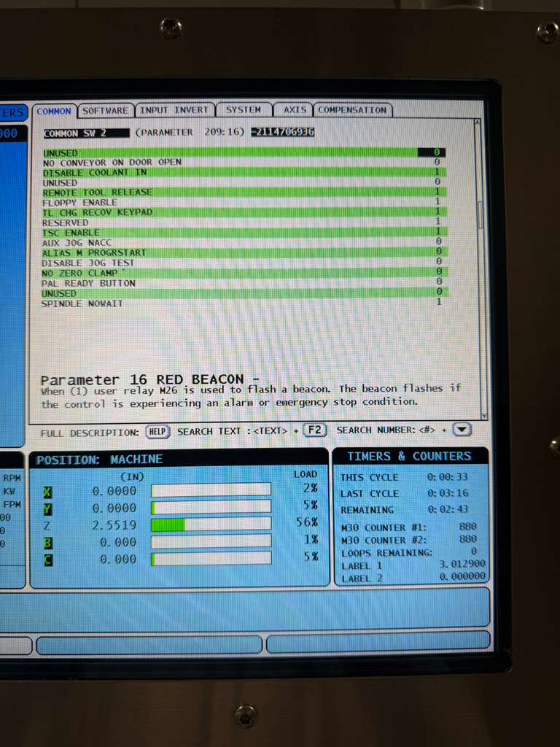Click the Z axis load bar

[x=211, y=525]
